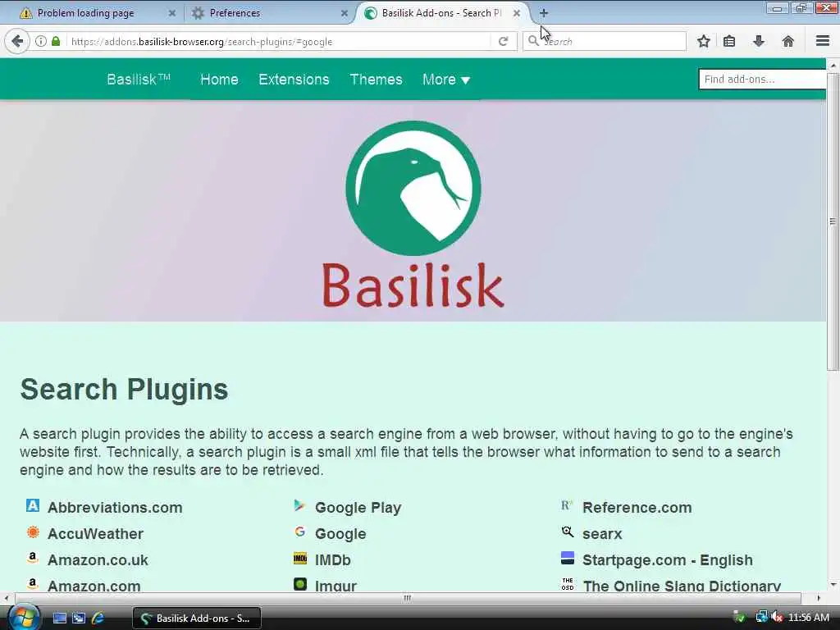840x630 pixels.
Task: Open the Google Play search plugin
Action: tap(358, 507)
